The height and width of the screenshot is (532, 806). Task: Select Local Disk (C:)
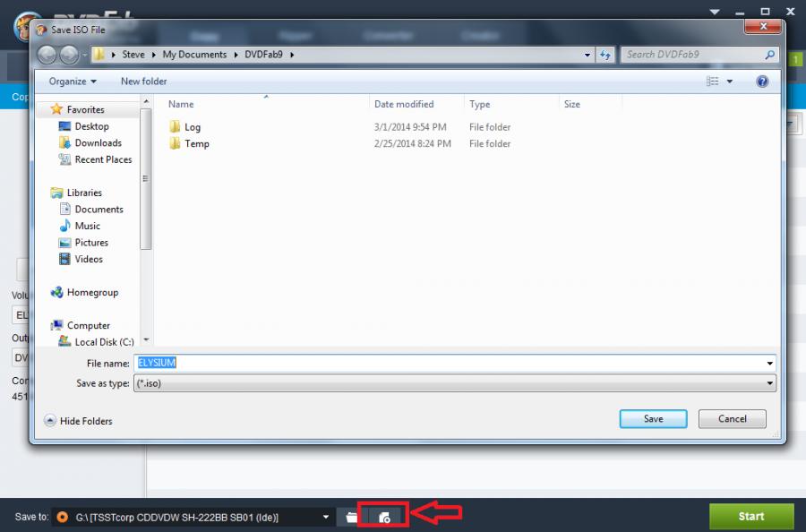(x=104, y=342)
